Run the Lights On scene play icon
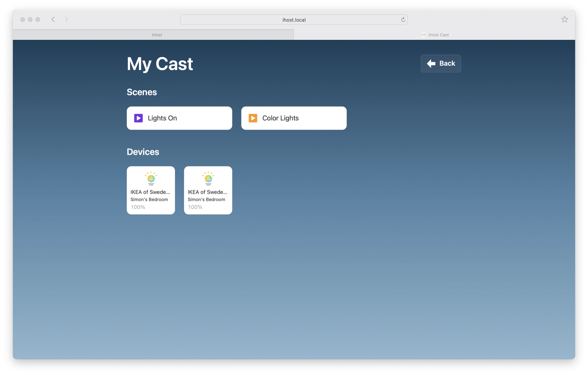This screenshot has width=588, height=375. click(x=138, y=118)
